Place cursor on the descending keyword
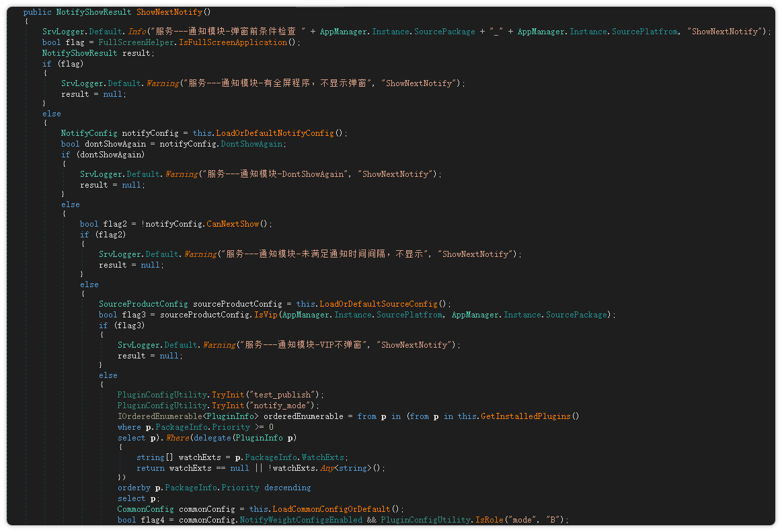This screenshot has height=532, width=782. 287,488
